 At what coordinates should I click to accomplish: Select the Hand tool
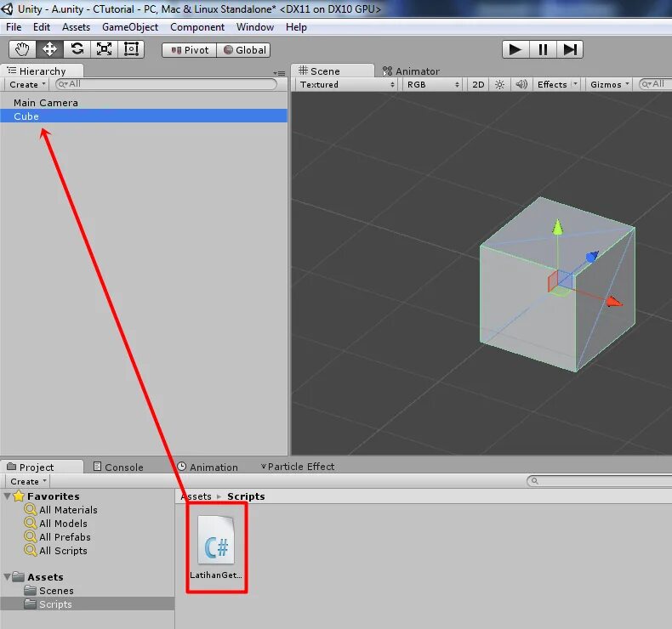coord(22,49)
